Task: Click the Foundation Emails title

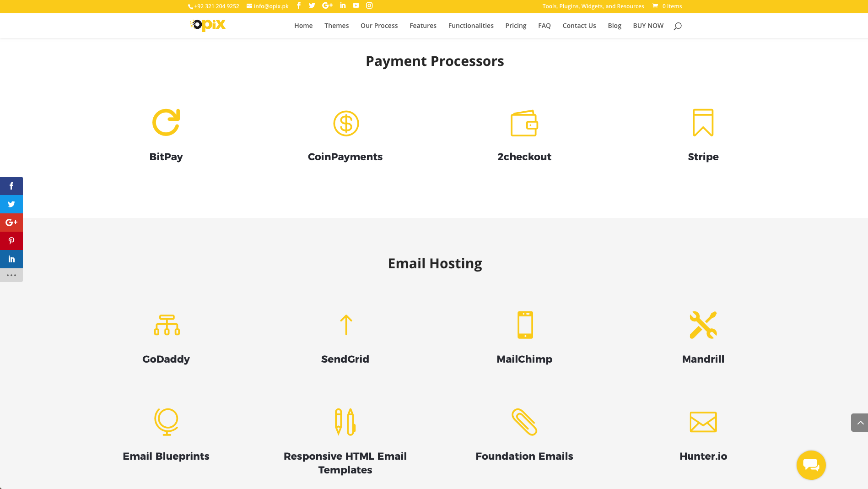Action: [x=524, y=456]
